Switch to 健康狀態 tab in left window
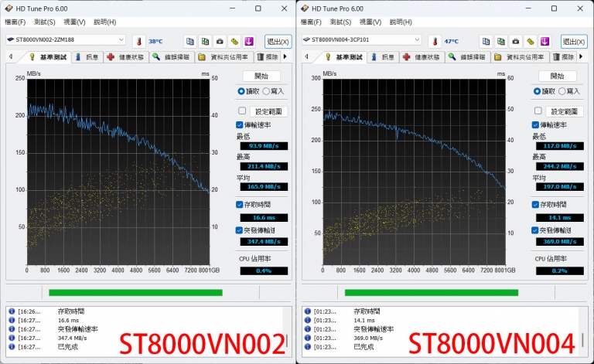Viewport: 594px width, 364px height. 126,57
